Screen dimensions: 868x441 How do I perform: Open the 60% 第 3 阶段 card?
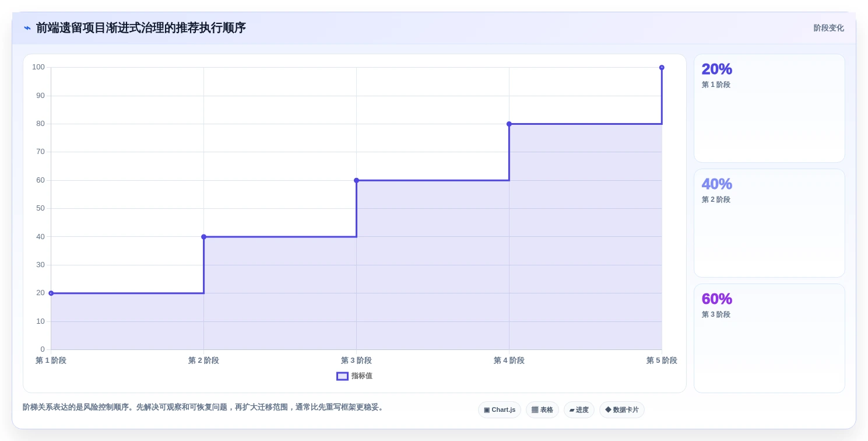769,338
